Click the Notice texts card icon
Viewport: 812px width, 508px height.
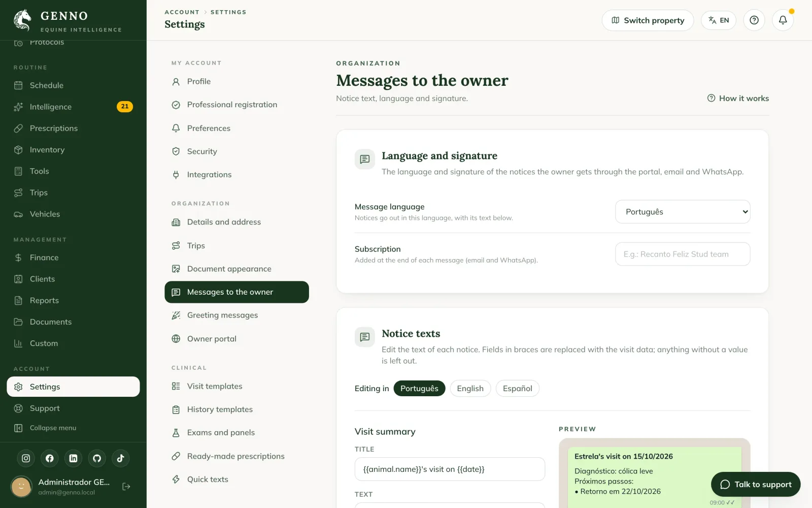[364, 337]
